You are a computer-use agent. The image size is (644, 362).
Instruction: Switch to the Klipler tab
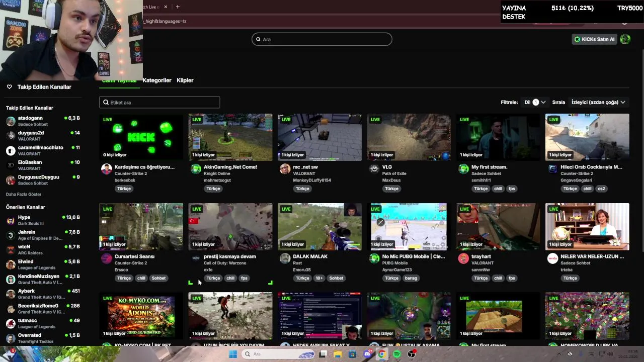[x=185, y=80]
